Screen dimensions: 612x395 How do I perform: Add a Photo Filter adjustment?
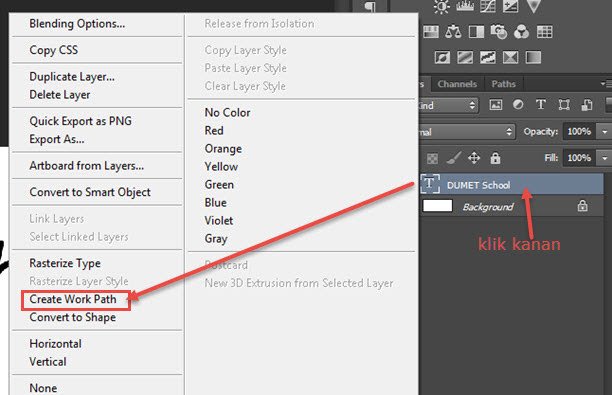click(x=499, y=32)
